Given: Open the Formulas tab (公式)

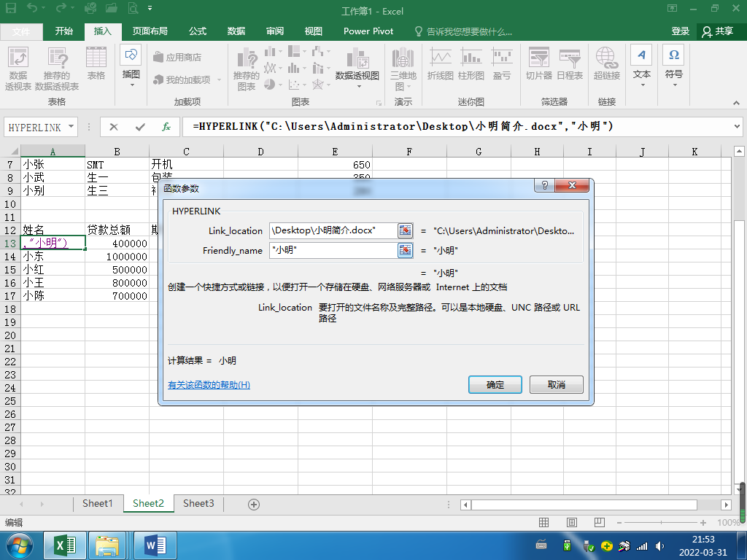Looking at the screenshot, I should pos(198,31).
